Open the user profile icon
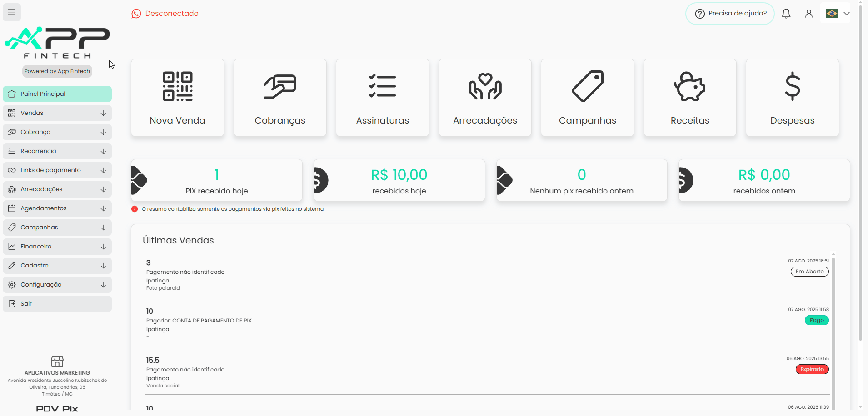The image size is (868, 416). click(x=809, y=14)
